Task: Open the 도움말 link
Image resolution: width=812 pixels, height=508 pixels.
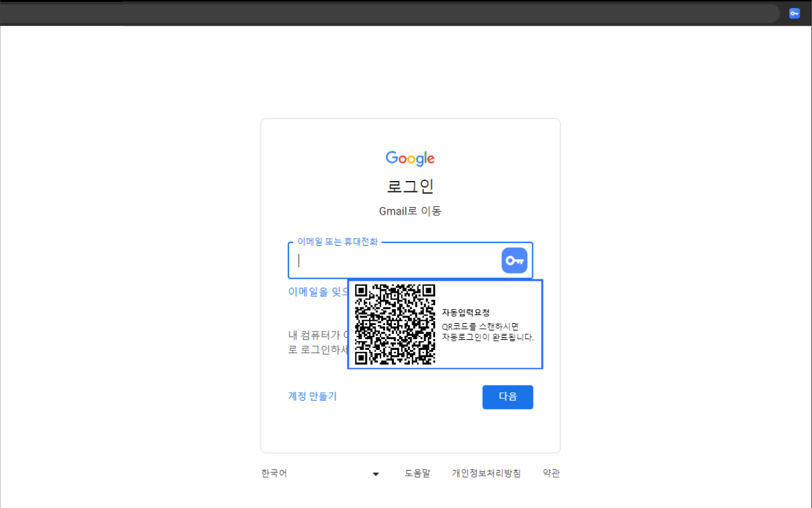Action: (417, 474)
